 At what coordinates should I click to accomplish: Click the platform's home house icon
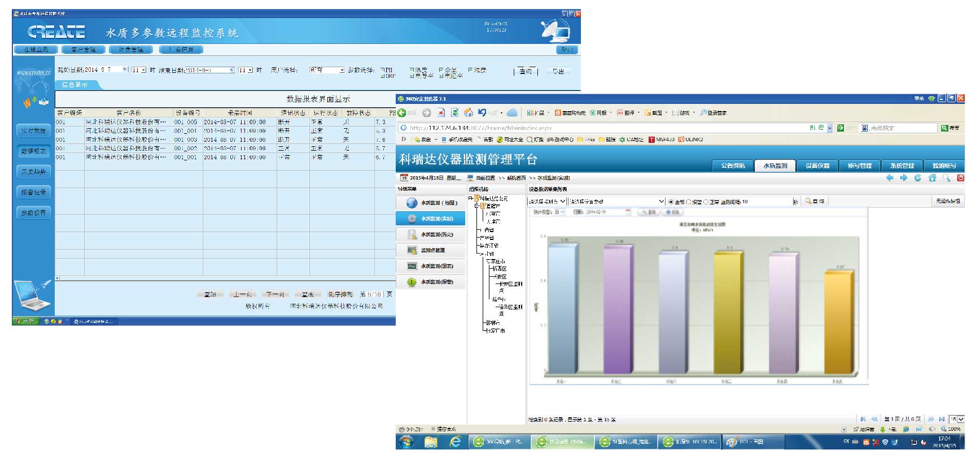(932, 178)
